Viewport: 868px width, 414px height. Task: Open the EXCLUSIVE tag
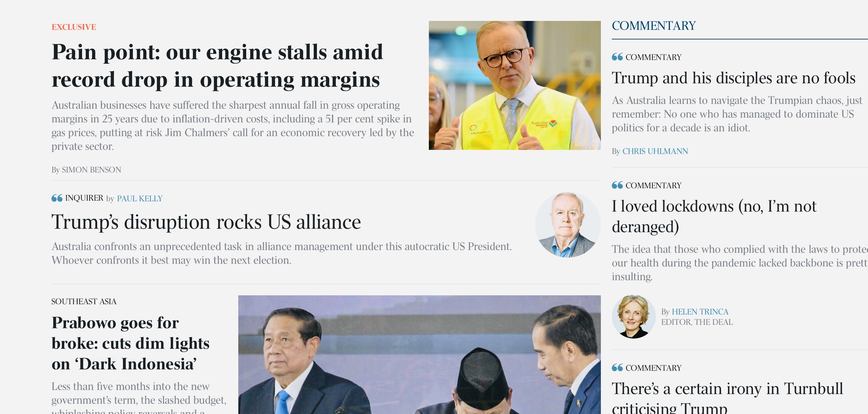pyautogui.click(x=74, y=27)
